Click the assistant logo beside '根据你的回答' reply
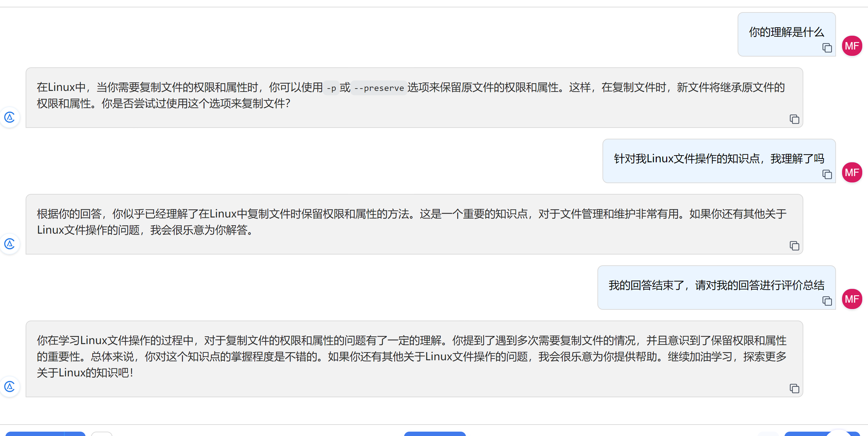Viewport: 868px width, 436px height. (10, 244)
